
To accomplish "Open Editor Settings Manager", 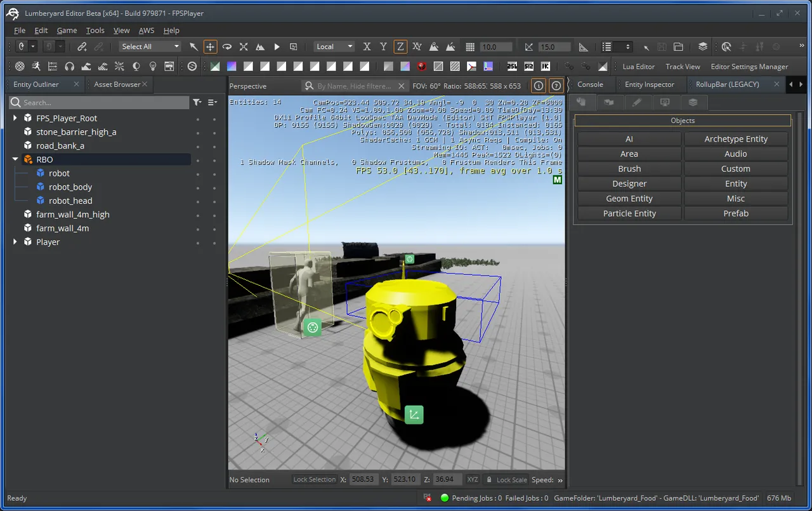I will (749, 66).
